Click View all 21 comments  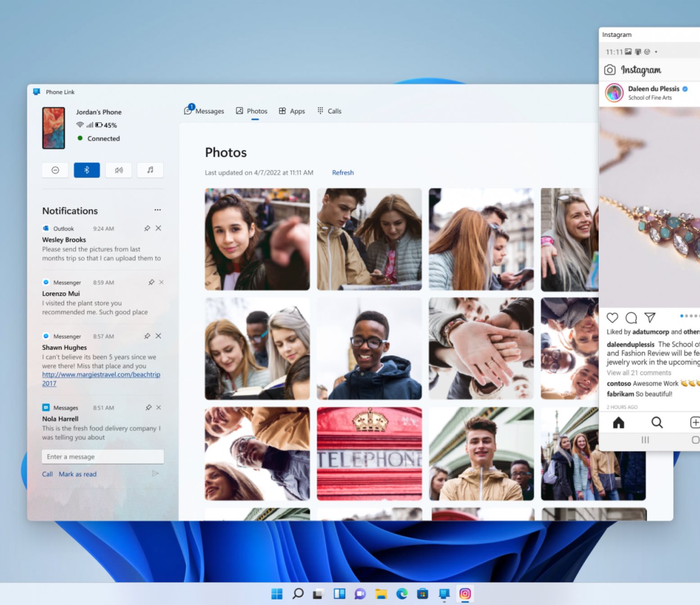click(639, 373)
